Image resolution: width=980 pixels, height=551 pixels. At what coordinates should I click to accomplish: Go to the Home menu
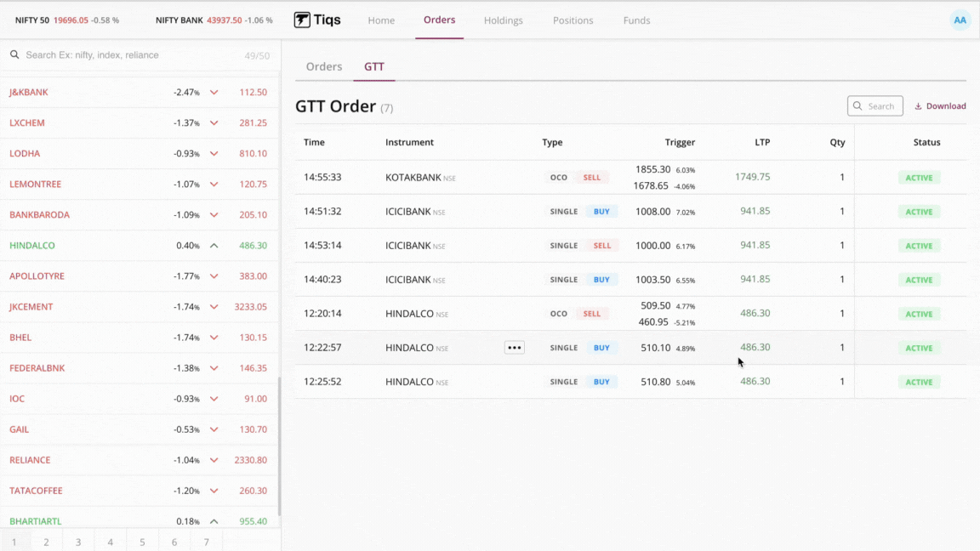click(x=381, y=20)
